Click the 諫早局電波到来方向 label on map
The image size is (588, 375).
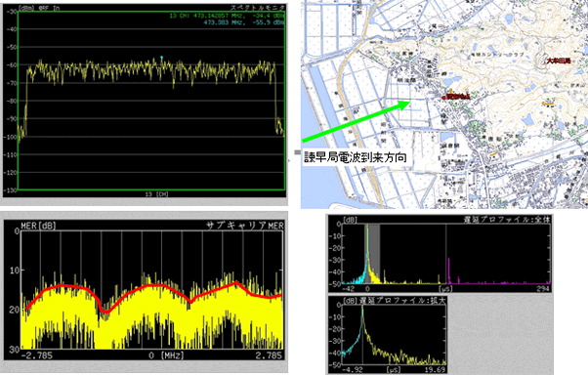(x=356, y=157)
